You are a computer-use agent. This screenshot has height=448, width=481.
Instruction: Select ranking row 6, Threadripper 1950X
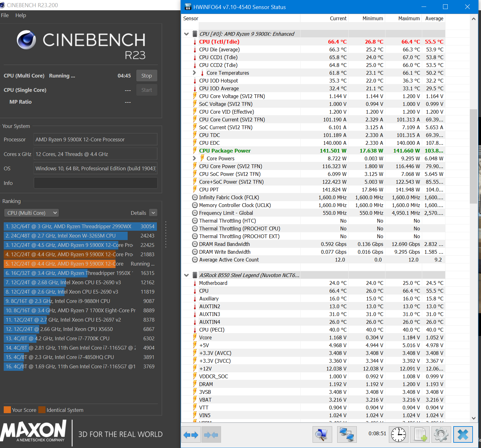coord(80,273)
